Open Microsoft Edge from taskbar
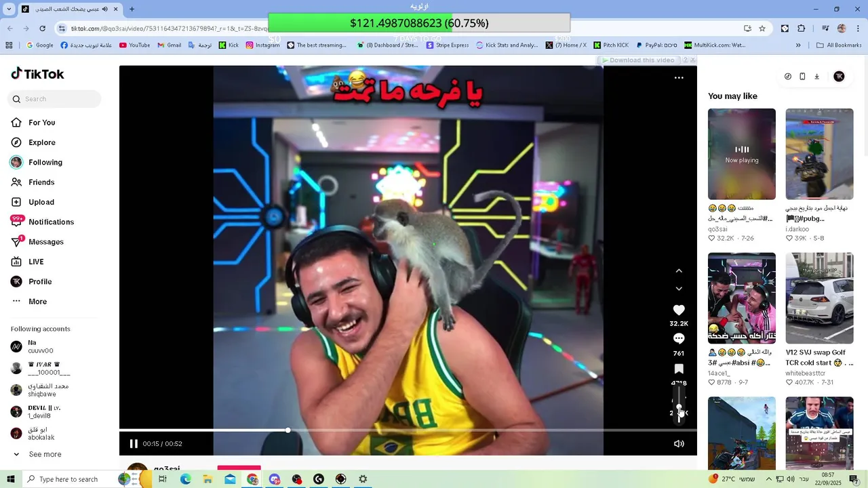This screenshot has width=868, height=488. coord(185,479)
